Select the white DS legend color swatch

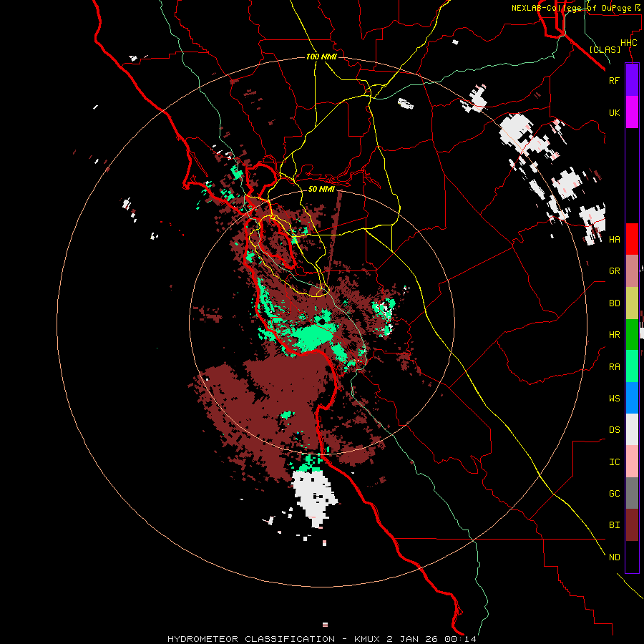632,429
